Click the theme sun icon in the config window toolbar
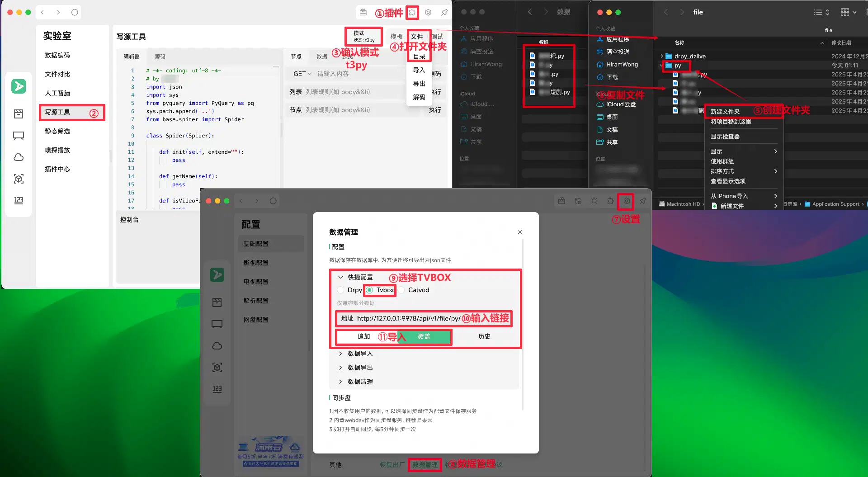This screenshot has width=868, height=477. coord(594,201)
